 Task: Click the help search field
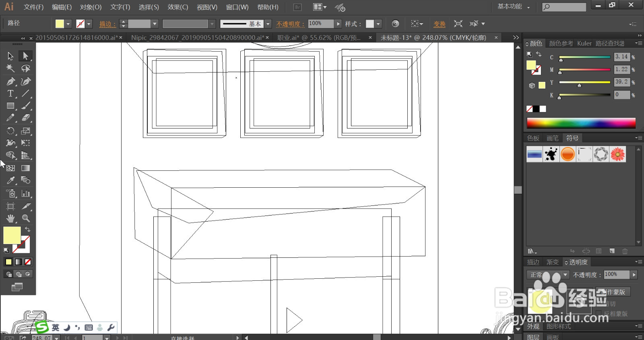(x=564, y=7)
